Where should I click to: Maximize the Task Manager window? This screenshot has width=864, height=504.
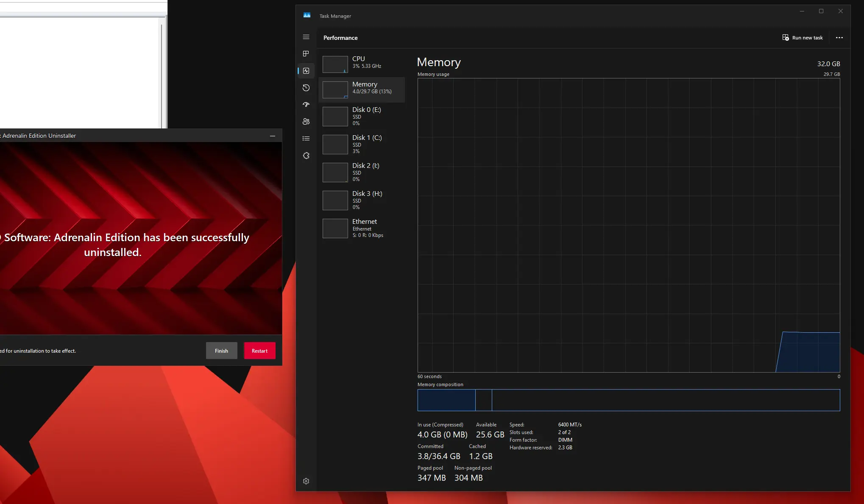coord(821,11)
